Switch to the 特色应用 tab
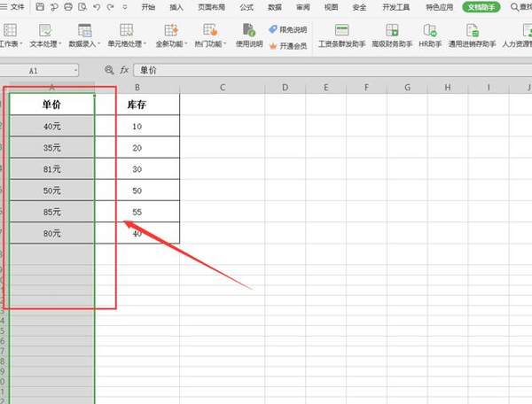This screenshot has width=532, height=404. pos(440,7)
